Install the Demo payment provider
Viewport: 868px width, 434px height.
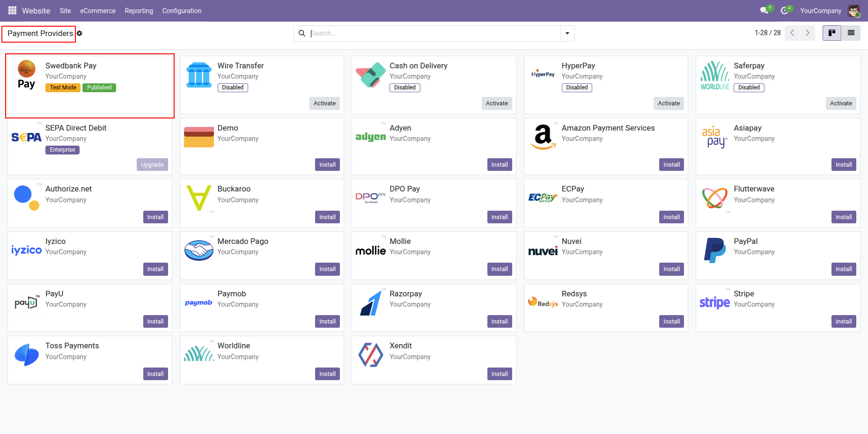328,165
